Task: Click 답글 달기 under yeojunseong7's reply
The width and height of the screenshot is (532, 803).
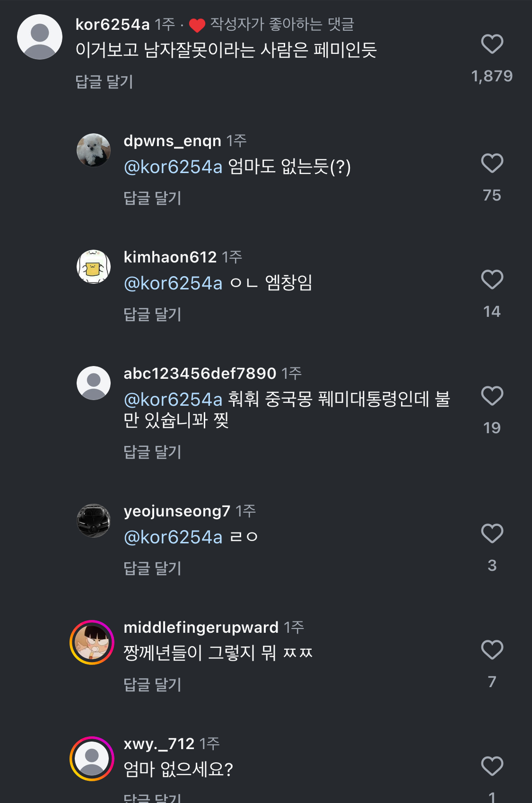Action: click(x=152, y=568)
